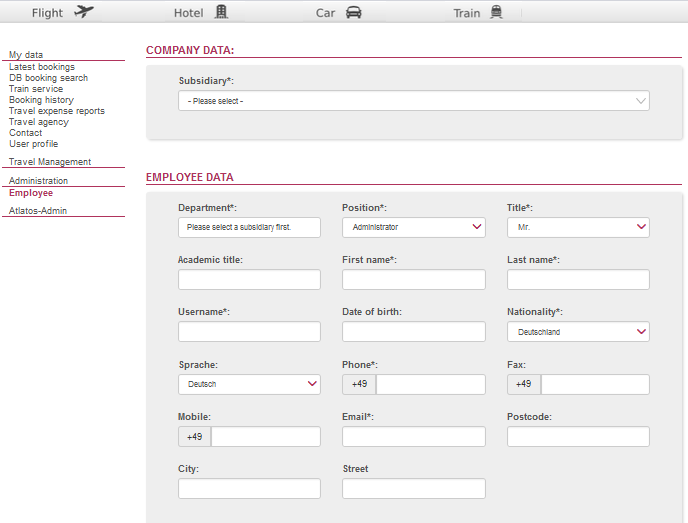Screen dimensions: 688x523
Task: Click the train icon in top navigation
Action: 496,12
